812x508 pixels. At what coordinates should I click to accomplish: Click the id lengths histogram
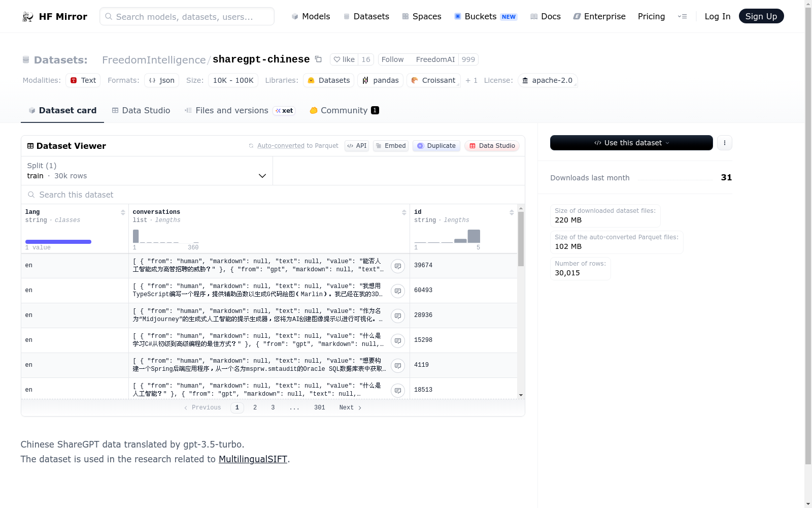(x=447, y=236)
